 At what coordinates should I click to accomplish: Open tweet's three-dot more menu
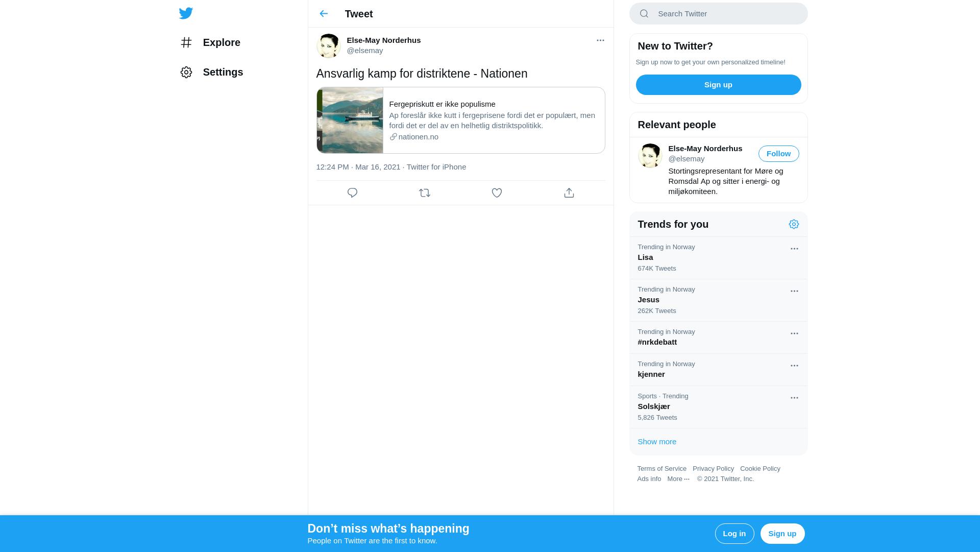[x=600, y=40]
